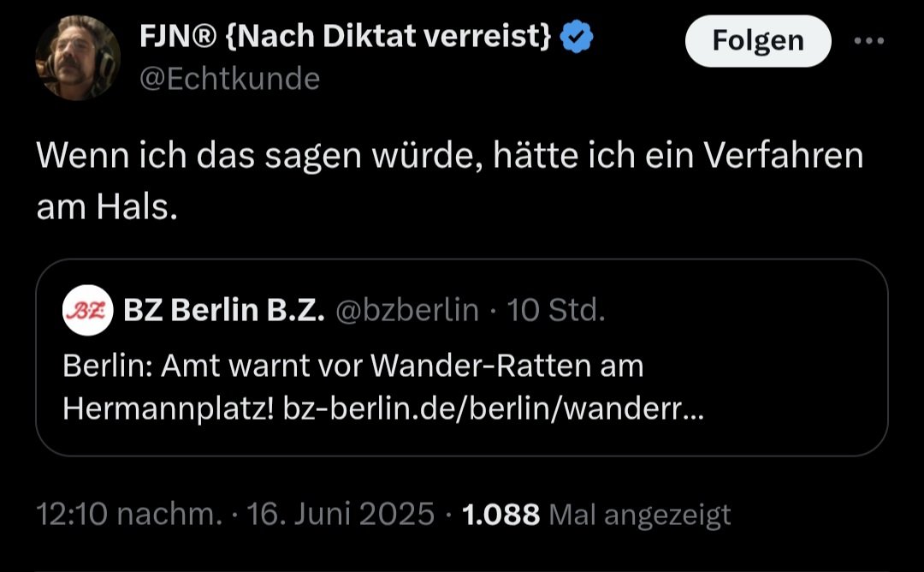The height and width of the screenshot is (572, 924).
Task: Click 'Berlin: Amt warnt vor Wander-Ratten' headline
Action: [352, 366]
